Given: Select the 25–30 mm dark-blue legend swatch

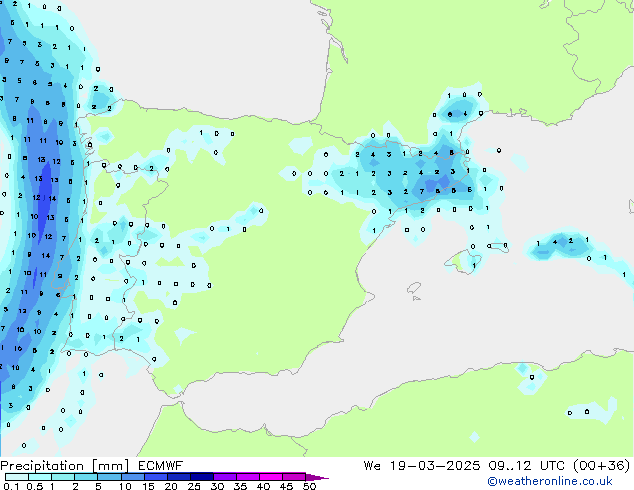Looking at the screenshot, I should point(204,477).
